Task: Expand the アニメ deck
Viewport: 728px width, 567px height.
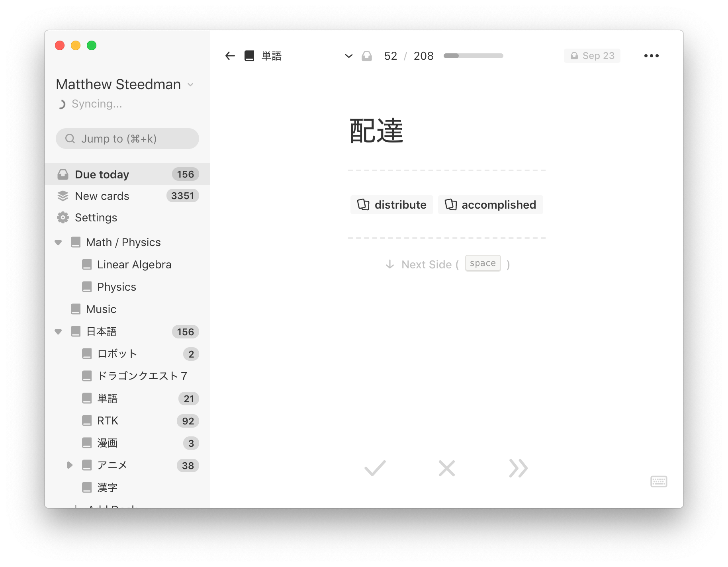Action: pyautogui.click(x=70, y=465)
